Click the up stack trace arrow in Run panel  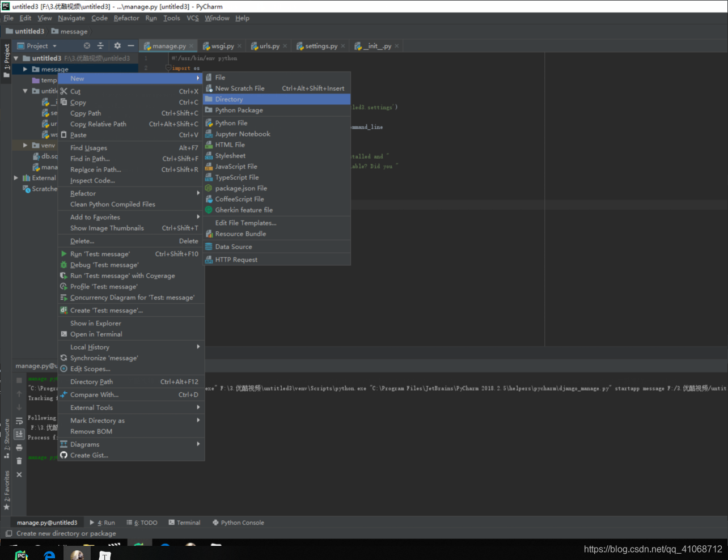click(19, 393)
